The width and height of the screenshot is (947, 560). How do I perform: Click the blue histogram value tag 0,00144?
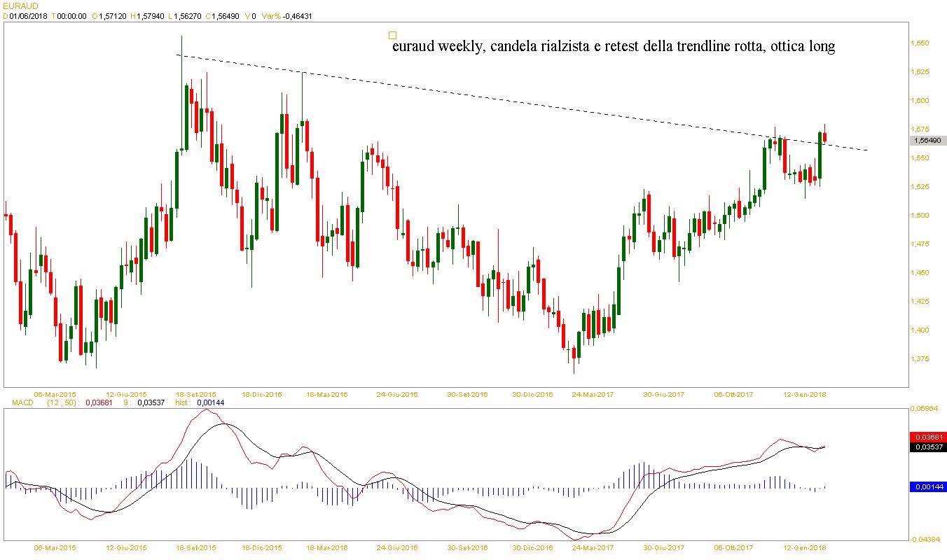(x=928, y=486)
